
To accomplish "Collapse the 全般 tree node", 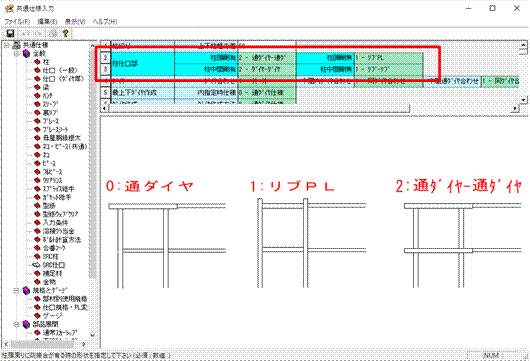I will click(16, 53).
